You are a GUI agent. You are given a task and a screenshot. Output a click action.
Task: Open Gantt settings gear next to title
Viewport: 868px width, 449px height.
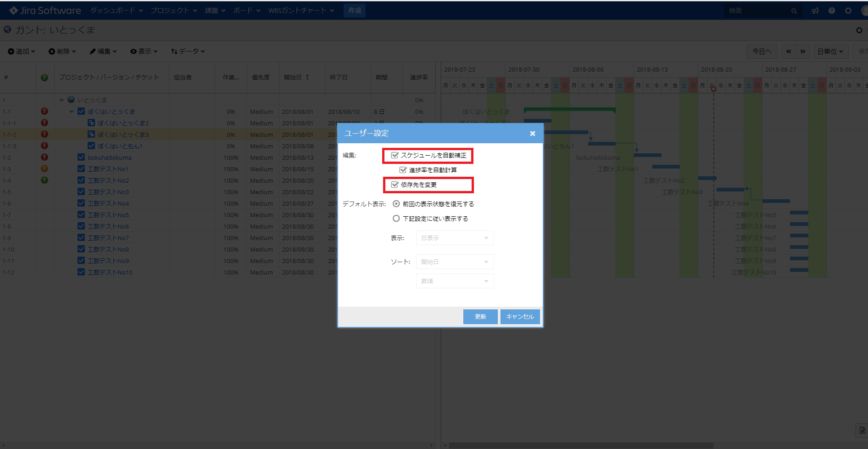tap(859, 30)
